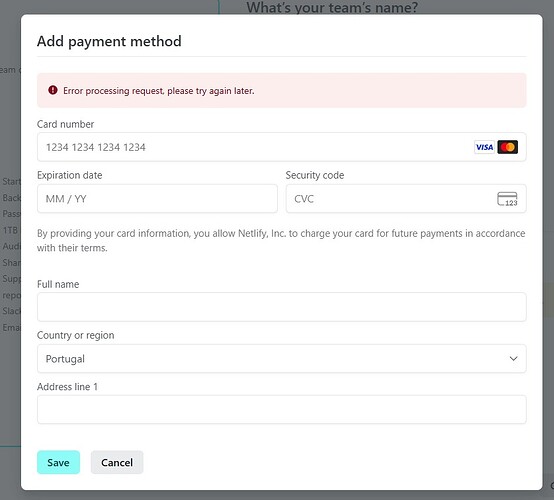Click the Country or region label
The image size is (554, 500).
tap(76, 335)
